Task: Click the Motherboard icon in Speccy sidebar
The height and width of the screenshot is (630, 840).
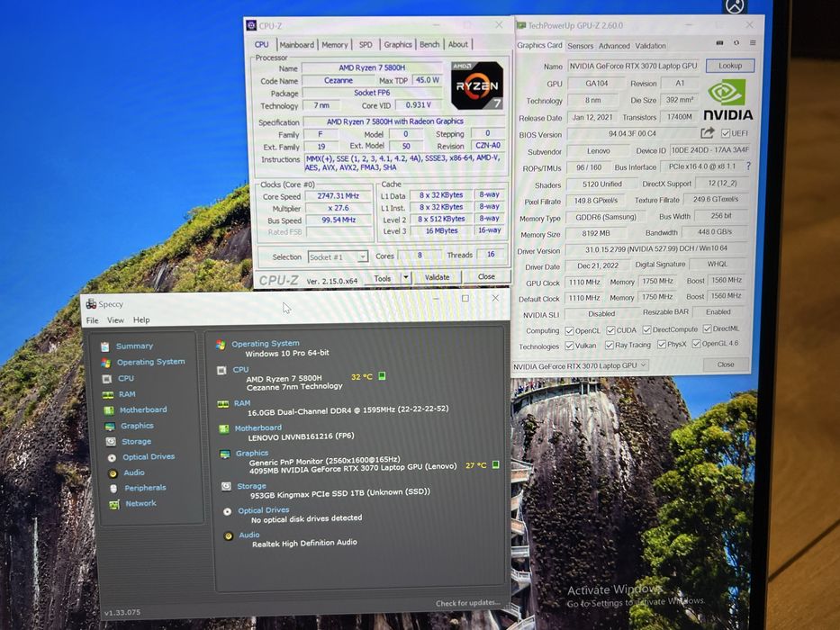Action: pyautogui.click(x=109, y=410)
